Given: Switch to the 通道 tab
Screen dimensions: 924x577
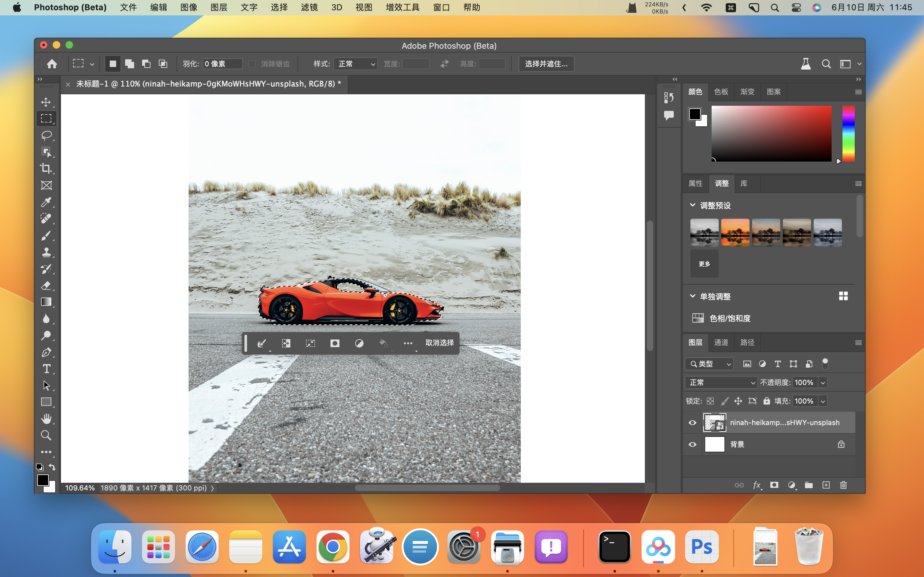Looking at the screenshot, I should tap(721, 342).
